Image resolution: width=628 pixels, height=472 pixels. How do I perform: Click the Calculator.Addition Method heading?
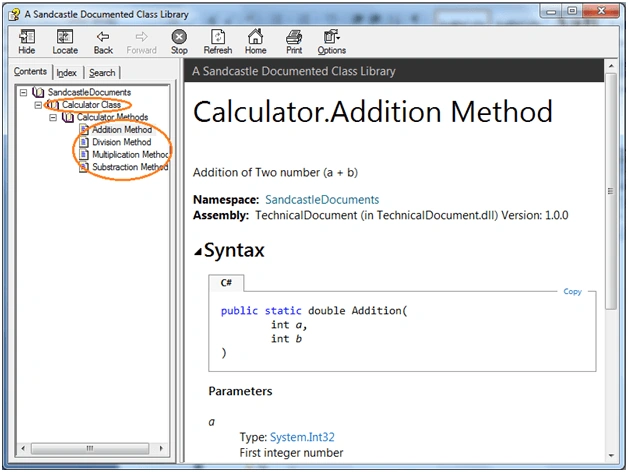click(x=373, y=112)
